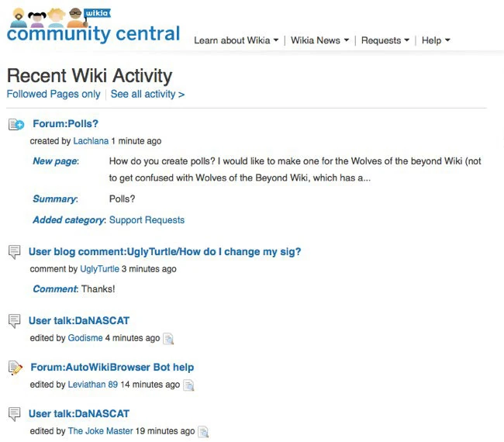Expand the Requests dropdown menu
Screen dimensions: 504x442
[385, 40]
